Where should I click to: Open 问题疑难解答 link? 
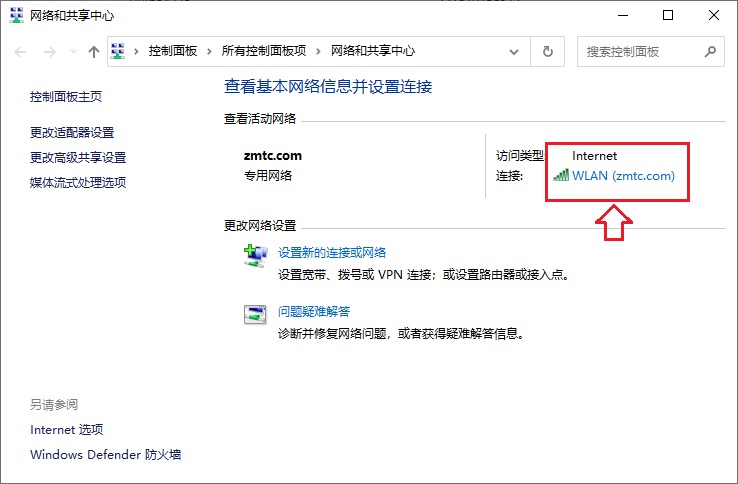pyautogui.click(x=314, y=311)
